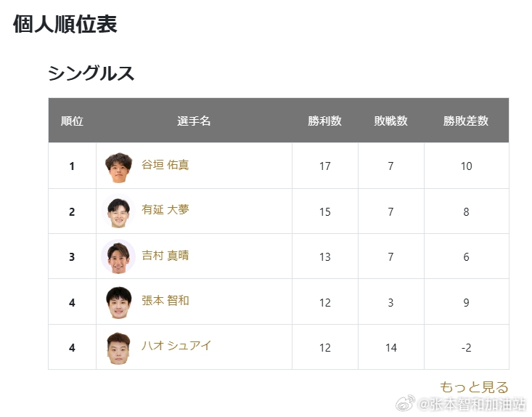Click ハオ シュアイ's avatar photo
The height and width of the screenshot is (417, 532).
(x=118, y=348)
